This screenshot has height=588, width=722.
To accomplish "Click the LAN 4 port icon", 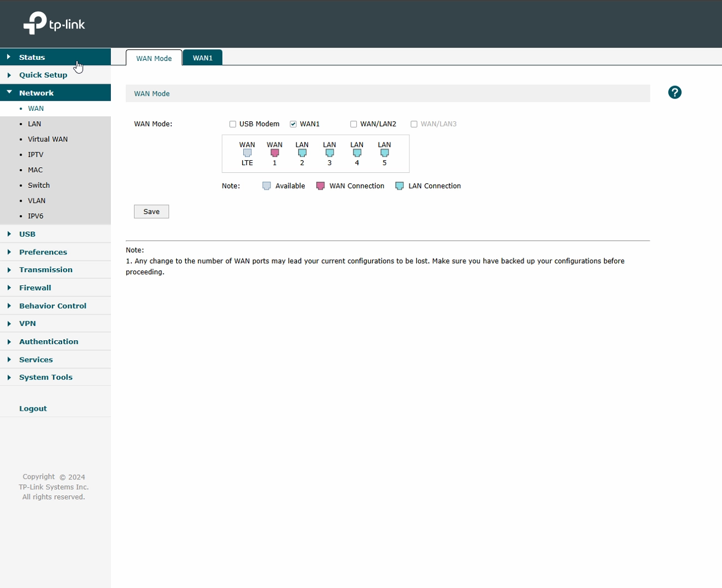I will pos(357,153).
